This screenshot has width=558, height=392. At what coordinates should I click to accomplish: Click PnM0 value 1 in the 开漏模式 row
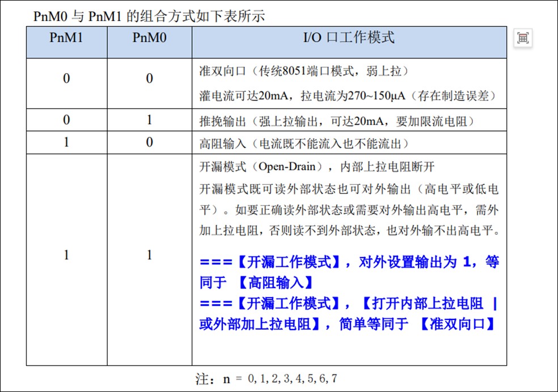click(150, 255)
